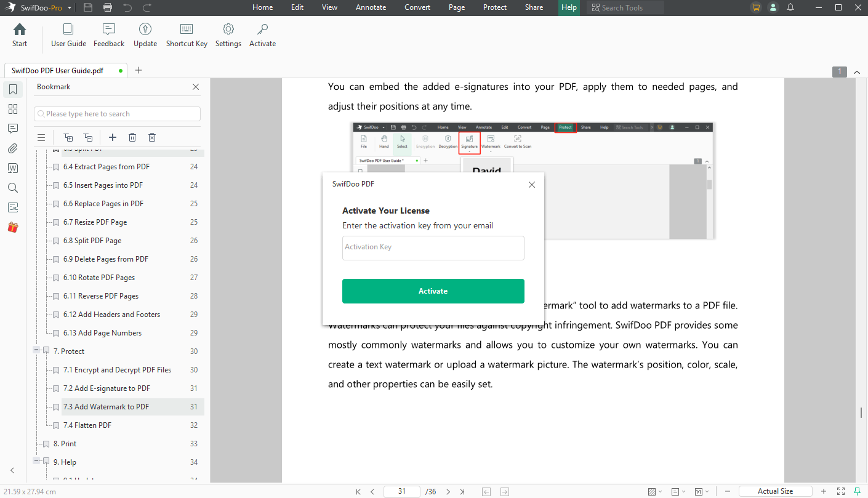868x498 pixels.
Task: Open the Thumbnails panel in sidebar
Action: pos(13,109)
